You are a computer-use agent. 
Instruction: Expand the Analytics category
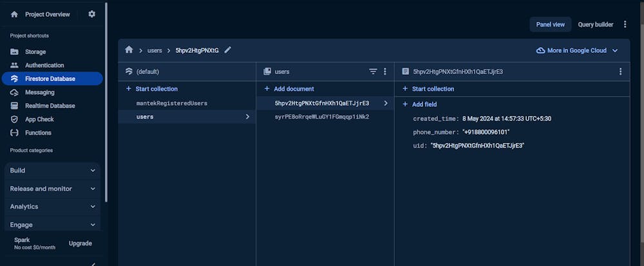(x=53, y=207)
